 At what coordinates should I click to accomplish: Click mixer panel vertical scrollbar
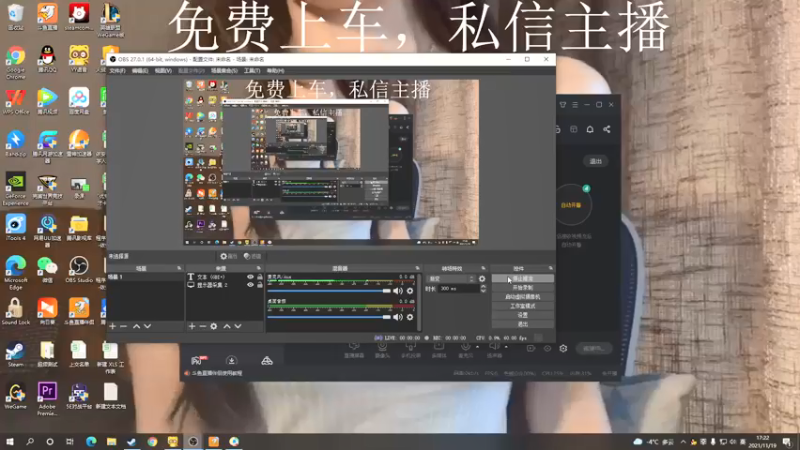(x=419, y=302)
